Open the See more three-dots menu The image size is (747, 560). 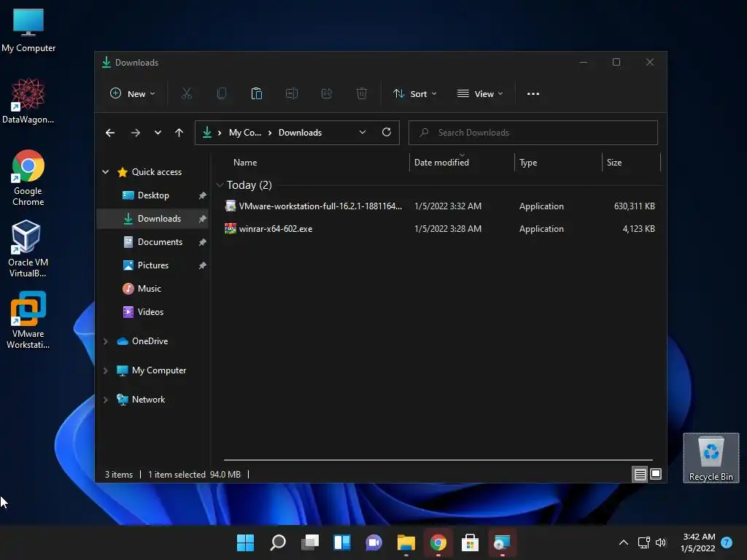pos(533,94)
